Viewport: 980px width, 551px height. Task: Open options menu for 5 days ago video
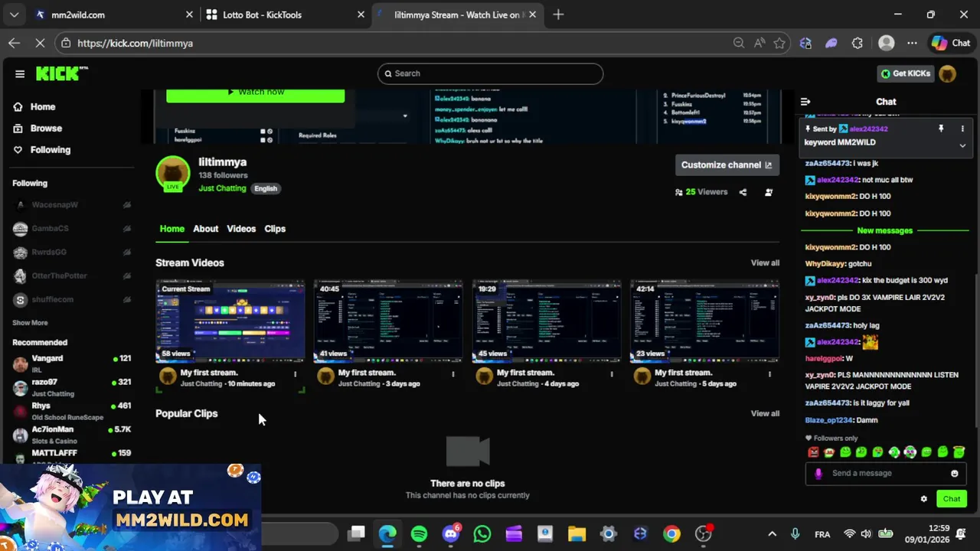click(769, 374)
